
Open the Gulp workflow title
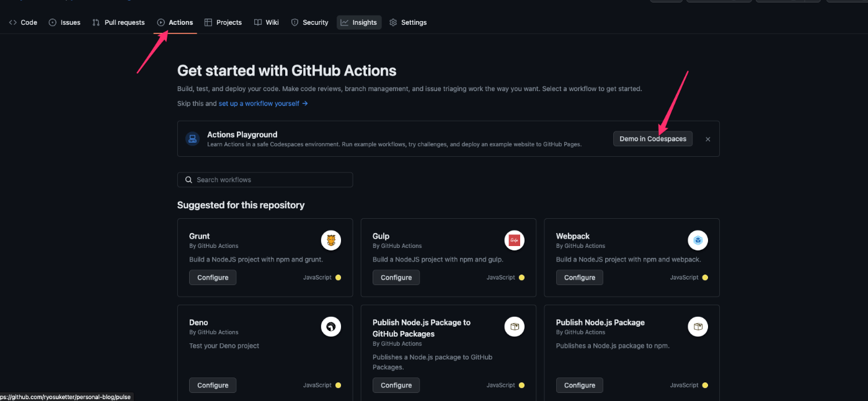tap(381, 236)
